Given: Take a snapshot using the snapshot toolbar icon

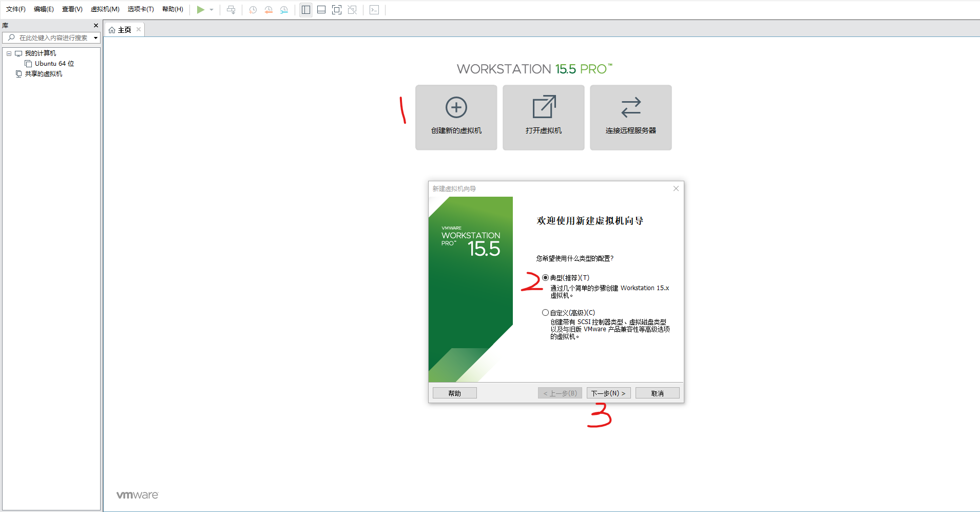Looking at the screenshot, I should pos(252,9).
